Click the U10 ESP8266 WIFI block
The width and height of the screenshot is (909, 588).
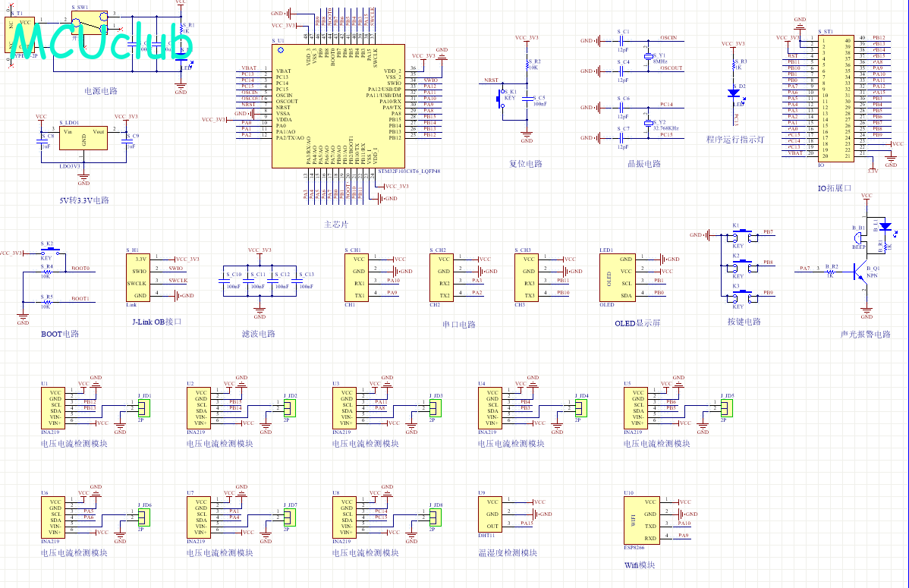(641, 520)
